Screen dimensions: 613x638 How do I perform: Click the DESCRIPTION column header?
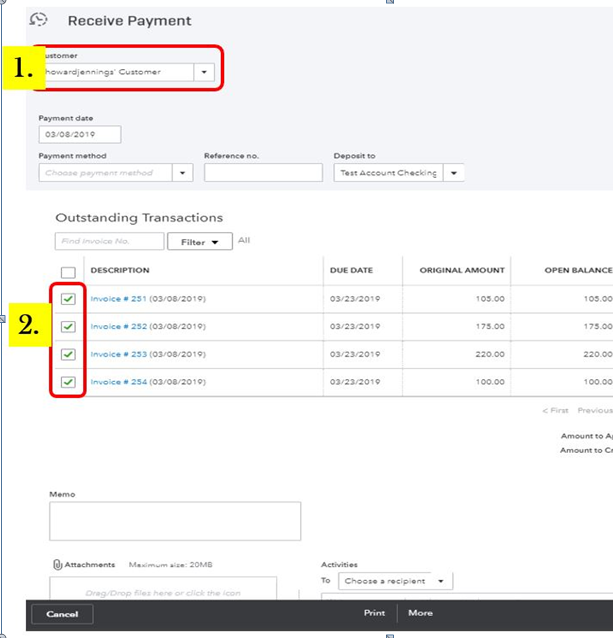click(x=120, y=270)
